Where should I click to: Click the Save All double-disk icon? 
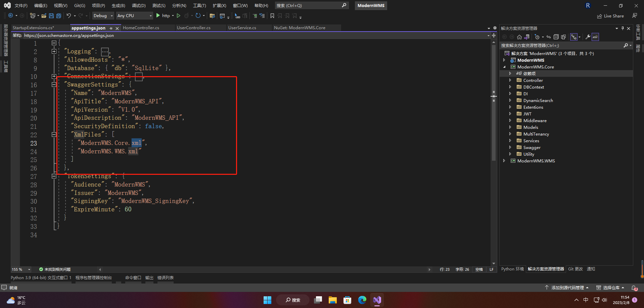coord(59,16)
